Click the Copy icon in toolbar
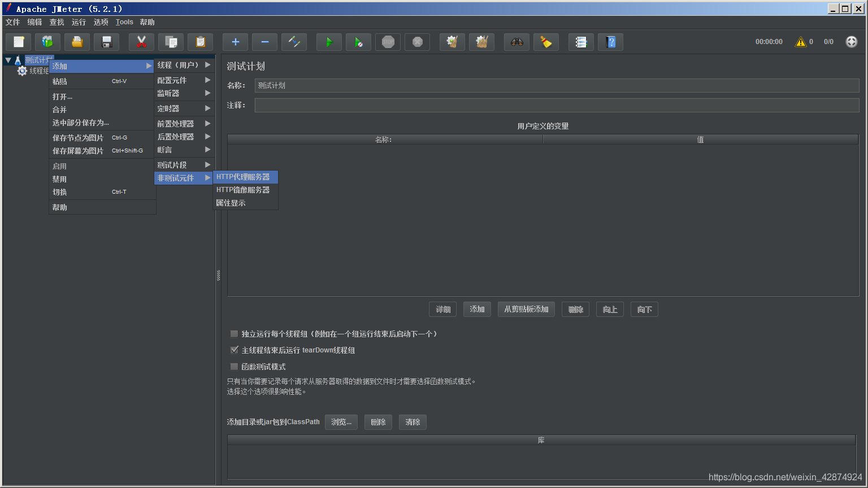 pos(171,42)
